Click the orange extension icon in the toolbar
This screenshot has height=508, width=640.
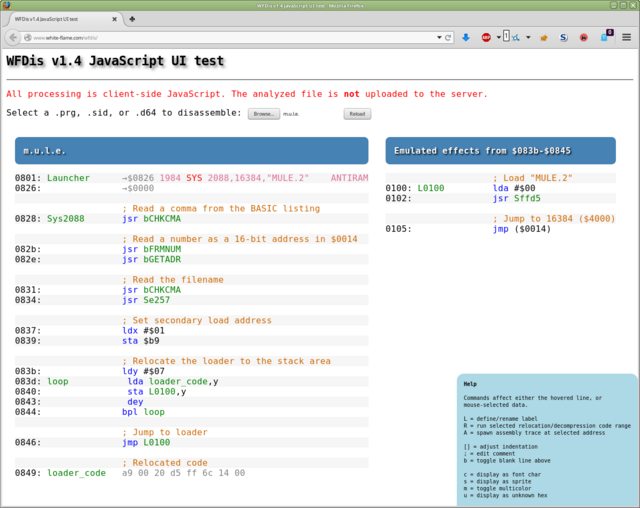coord(543,37)
